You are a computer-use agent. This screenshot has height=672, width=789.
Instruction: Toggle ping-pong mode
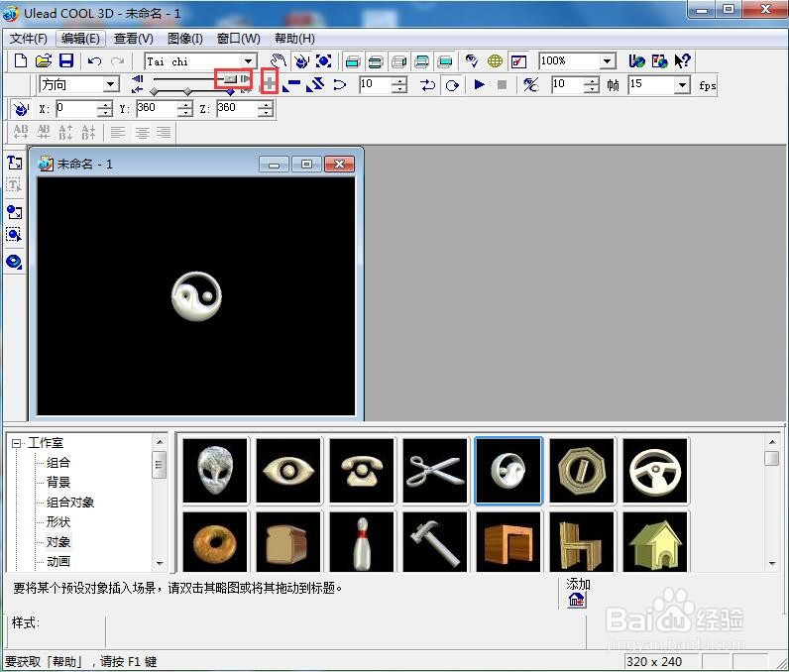[427, 84]
